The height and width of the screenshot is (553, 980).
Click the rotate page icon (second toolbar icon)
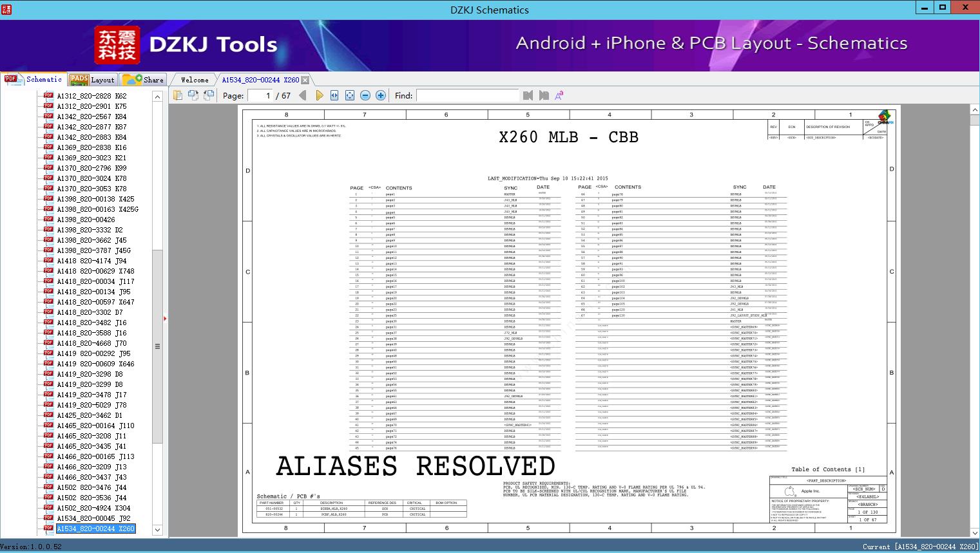[x=193, y=95]
